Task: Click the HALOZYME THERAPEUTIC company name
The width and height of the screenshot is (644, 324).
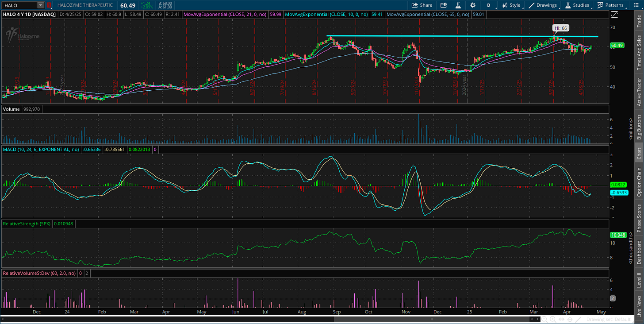Action: point(85,5)
